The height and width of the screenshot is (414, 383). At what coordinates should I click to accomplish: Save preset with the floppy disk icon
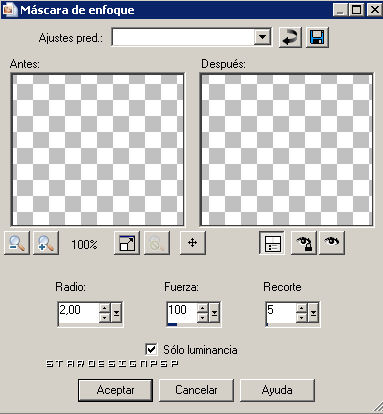tap(317, 37)
